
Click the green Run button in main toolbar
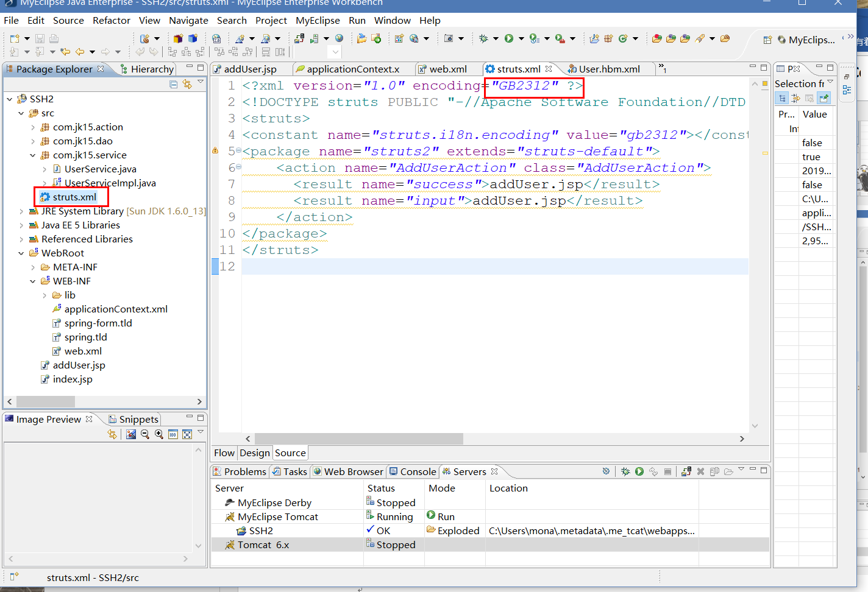pyautogui.click(x=509, y=38)
